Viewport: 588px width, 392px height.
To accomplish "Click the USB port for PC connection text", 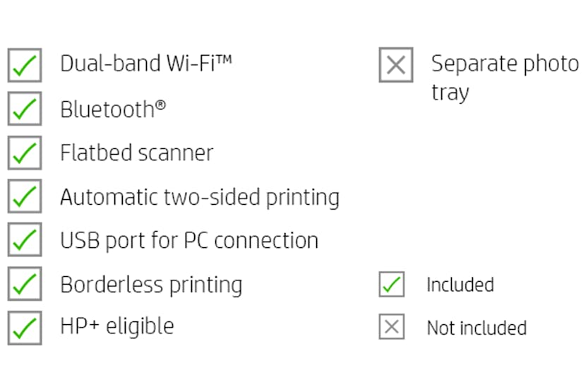I will pyautogui.click(x=188, y=241).
